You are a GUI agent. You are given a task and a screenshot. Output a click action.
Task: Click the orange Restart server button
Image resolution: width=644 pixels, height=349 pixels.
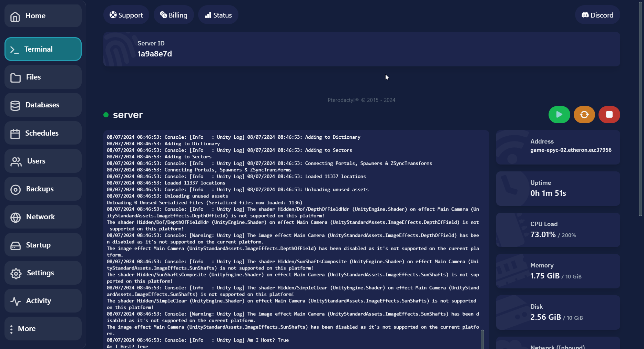(584, 115)
